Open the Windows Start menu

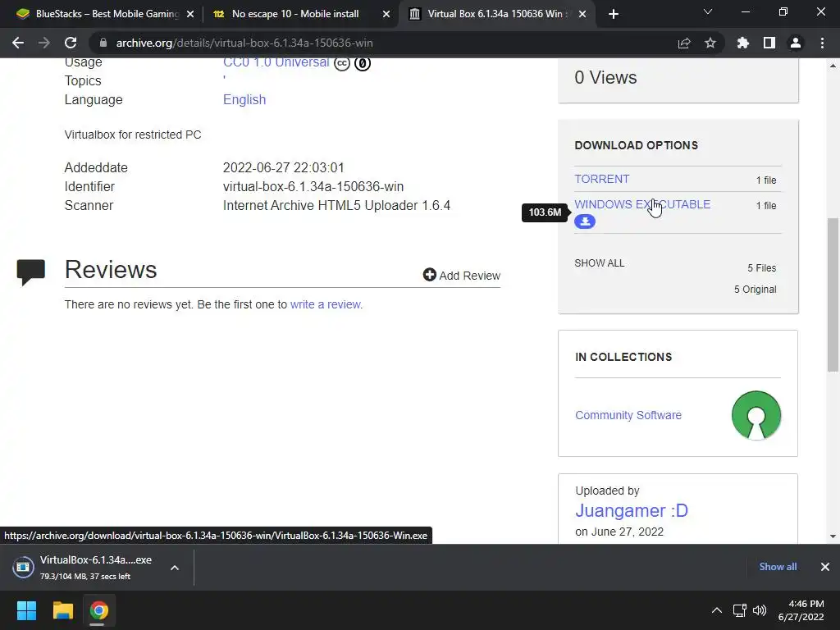(26, 610)
